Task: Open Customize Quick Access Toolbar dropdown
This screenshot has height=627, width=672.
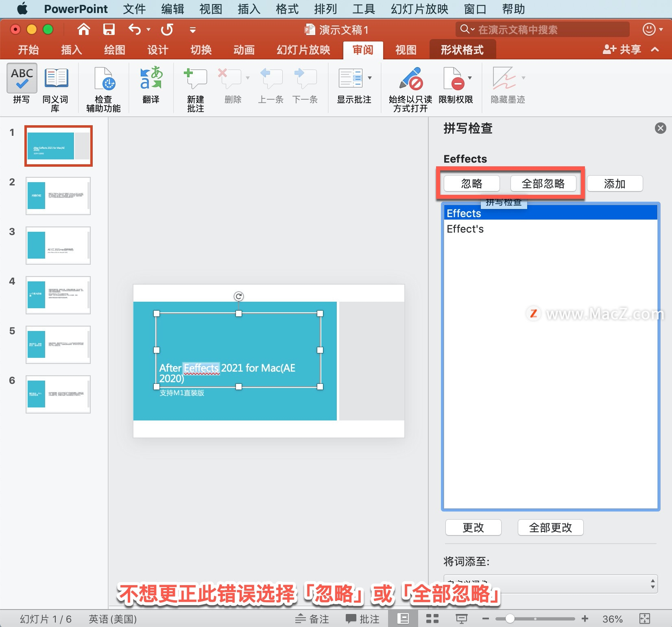Action: click(193, 30)
